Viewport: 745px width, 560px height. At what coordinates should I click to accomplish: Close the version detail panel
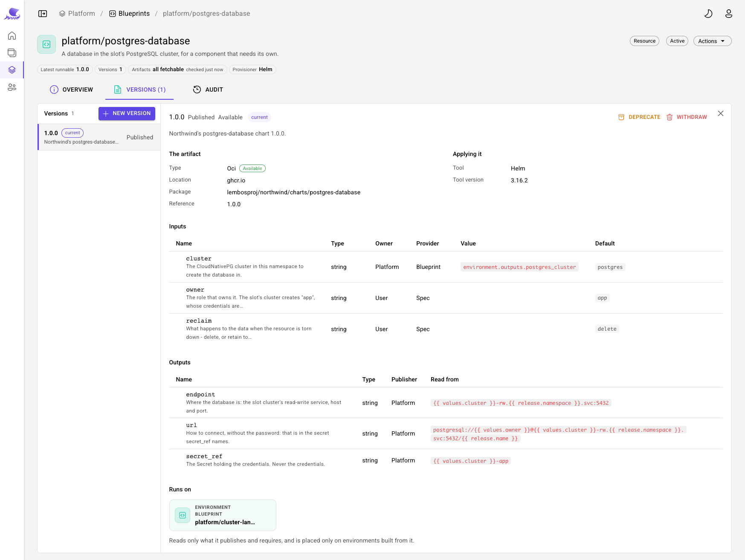pyautogui.click(x=721, y=113)
